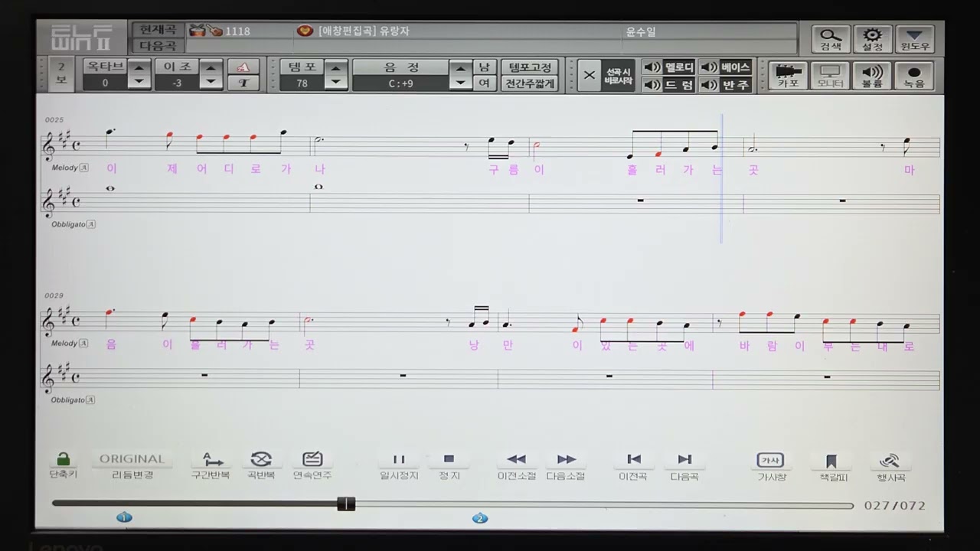Viewport: 980px width, 551px height.
Task: Toggle the 멜로디 melody track sound
Action: coord(669,67)
